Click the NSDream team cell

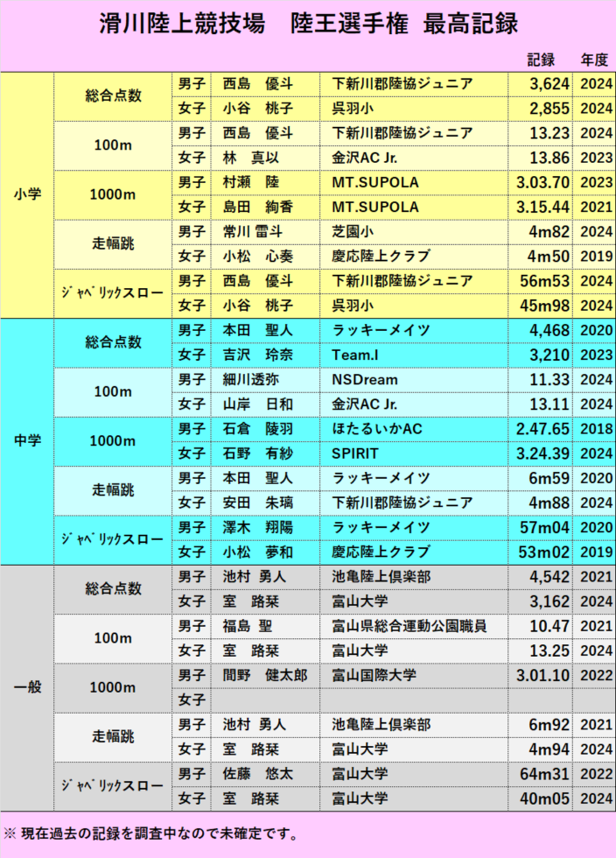(365, 380)
